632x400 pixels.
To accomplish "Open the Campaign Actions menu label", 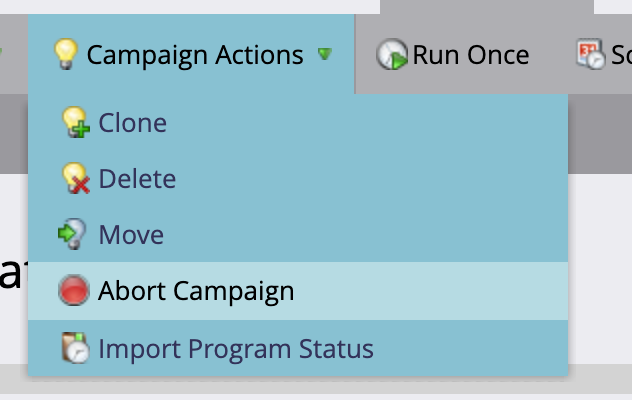I will pyautogui.click(x=195, y=55).
